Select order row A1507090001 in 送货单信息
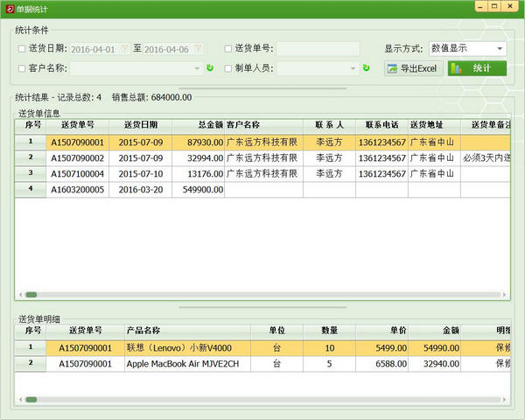The height and width of the screenshot is (420, 525). click(x=262, y=143)
